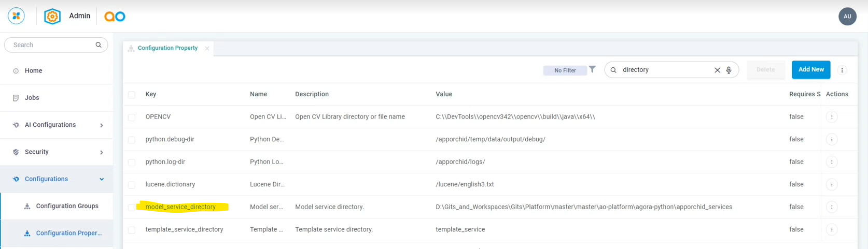
Task: Check the python.debug-dir row checkbox
Action: pyautogui.click(x=132, y=140)
